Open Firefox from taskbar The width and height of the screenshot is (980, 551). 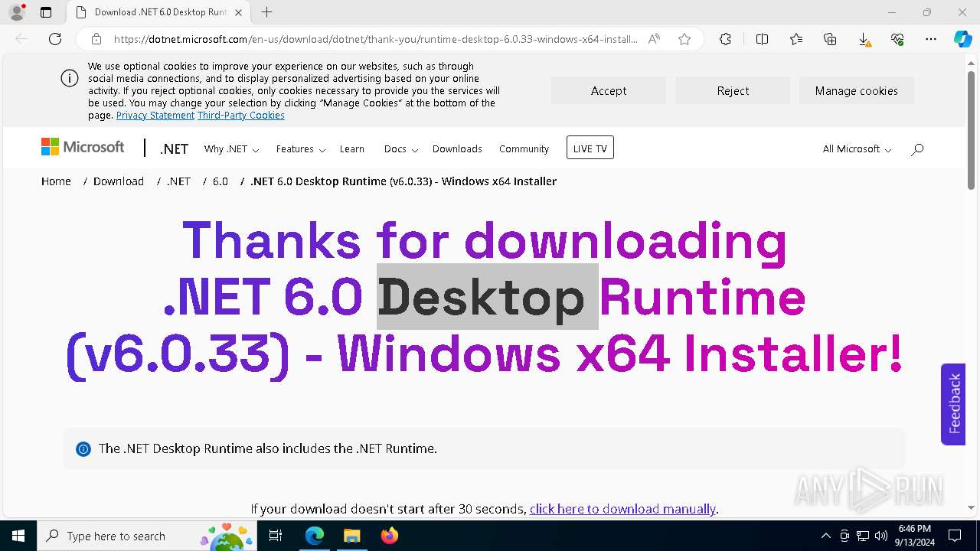[389, 536]
